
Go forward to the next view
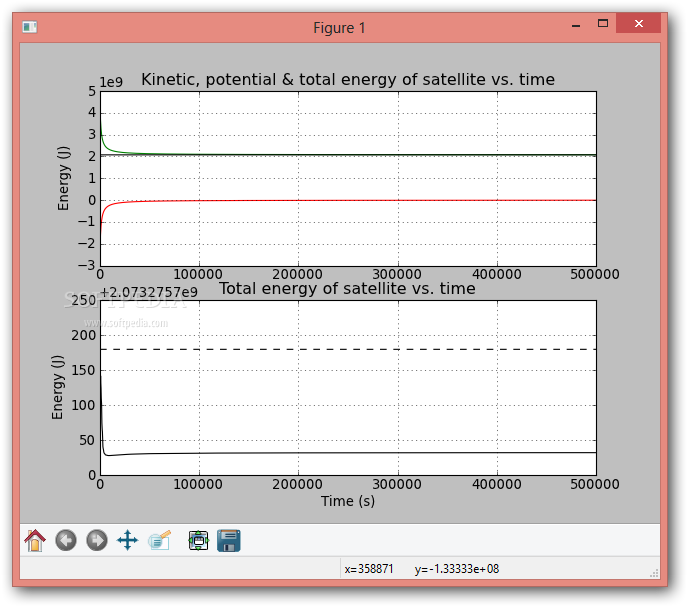(97, 540)
